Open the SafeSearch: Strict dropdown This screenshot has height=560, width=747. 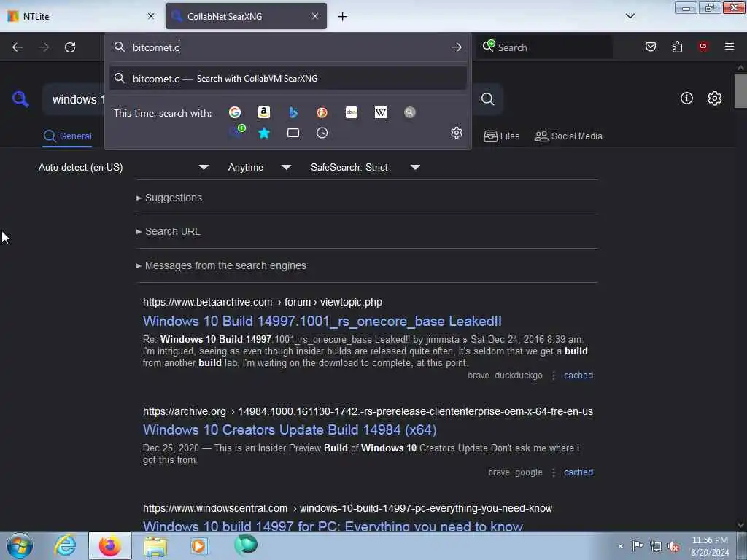365,167
